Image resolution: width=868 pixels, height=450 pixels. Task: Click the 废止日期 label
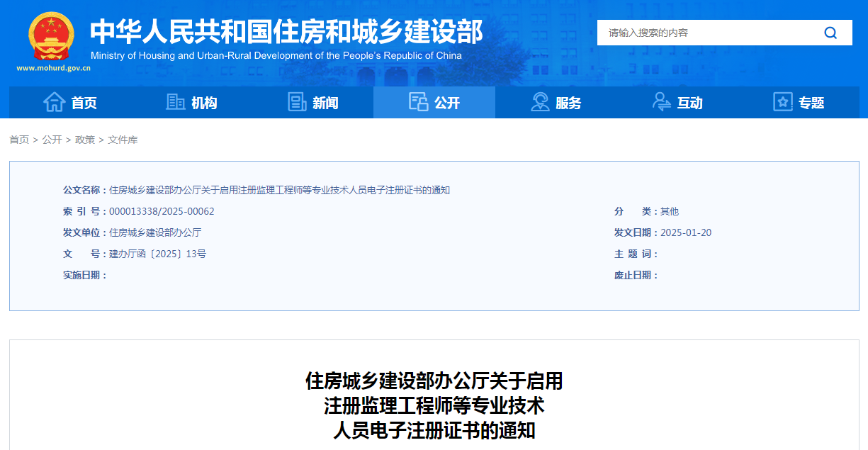click(x=636, y=275)
